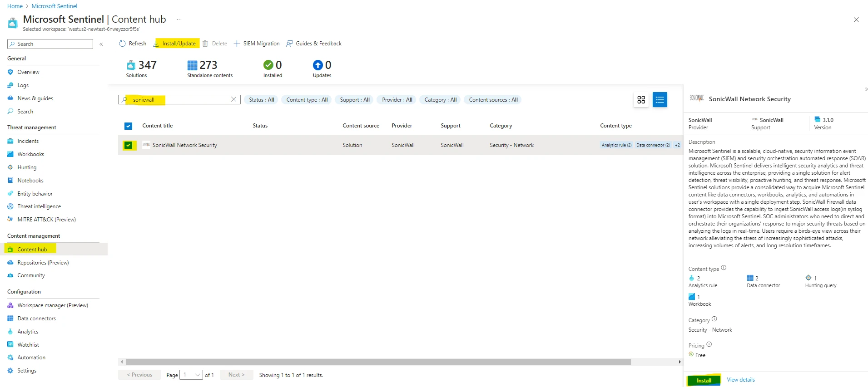
Task: Clear the sonicwall search text with X
Action: point(234,99)
